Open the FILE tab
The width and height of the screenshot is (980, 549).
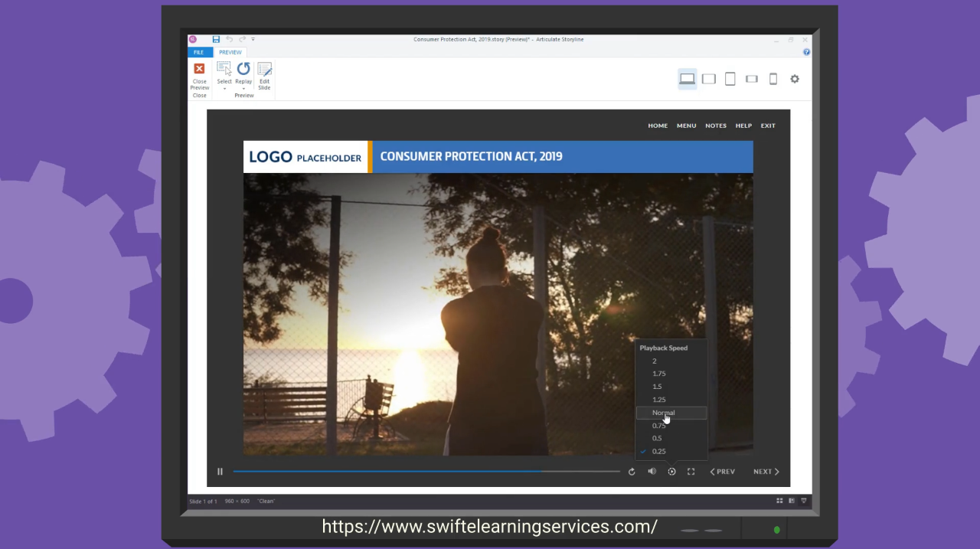tap(199, 52)
